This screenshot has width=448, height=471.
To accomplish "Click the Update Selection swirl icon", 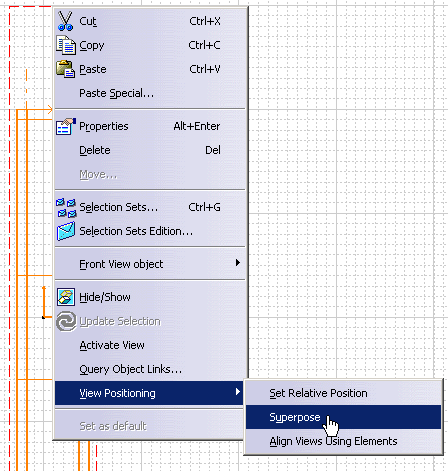I will click(66, 321).
